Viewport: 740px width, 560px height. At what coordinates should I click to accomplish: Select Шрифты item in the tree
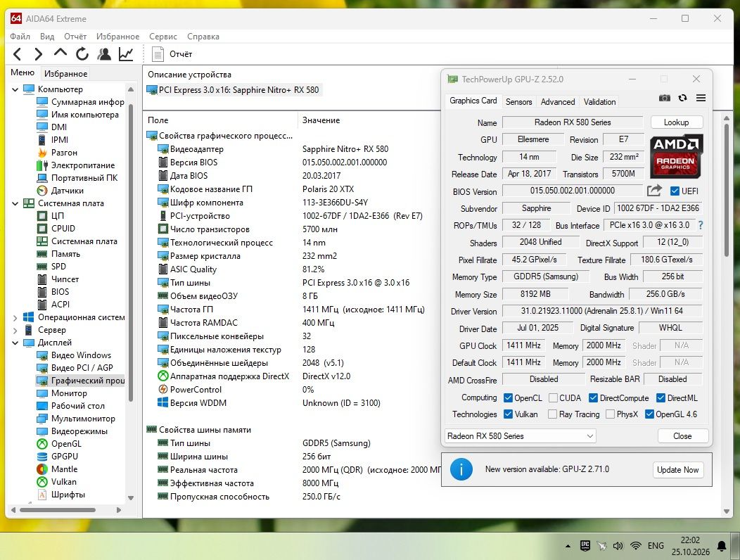tap(68, 495)
